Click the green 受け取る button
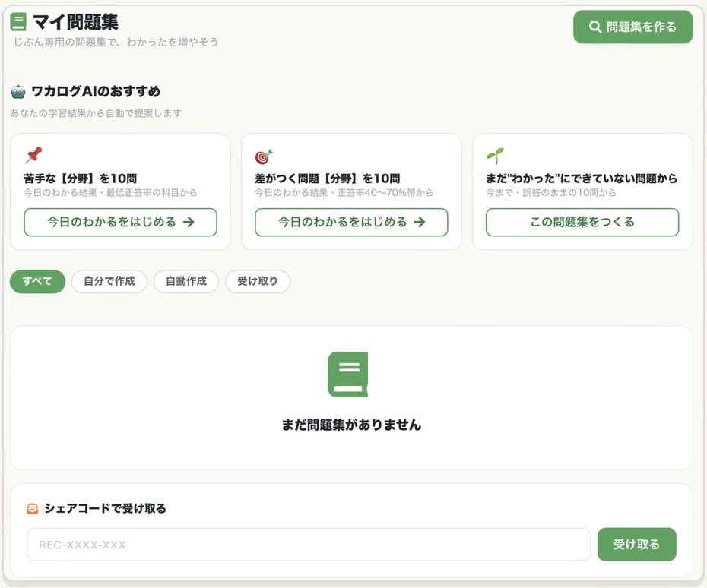 click(x=636, y=544)
